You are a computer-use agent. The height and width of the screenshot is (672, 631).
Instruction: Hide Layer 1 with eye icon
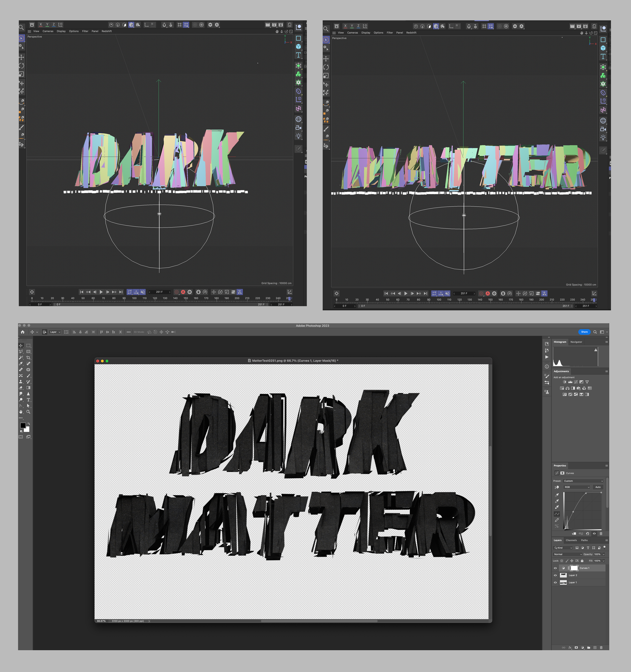point(555,582)
